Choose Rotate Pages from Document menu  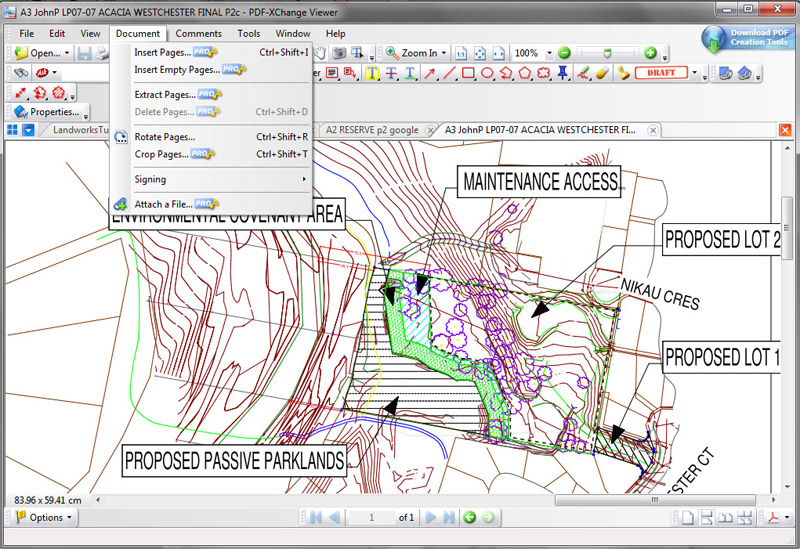tap(164, 137)
